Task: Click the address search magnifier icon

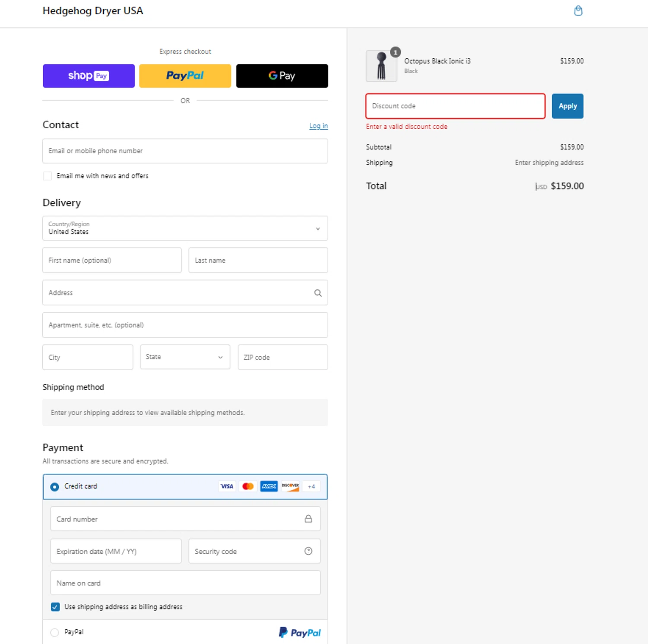Action: pyautogui.click(x=318, y=293)
